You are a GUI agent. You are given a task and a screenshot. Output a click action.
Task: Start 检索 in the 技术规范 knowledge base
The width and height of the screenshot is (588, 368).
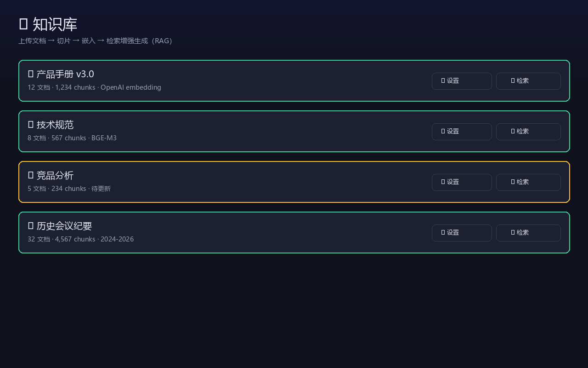(528, 132)
